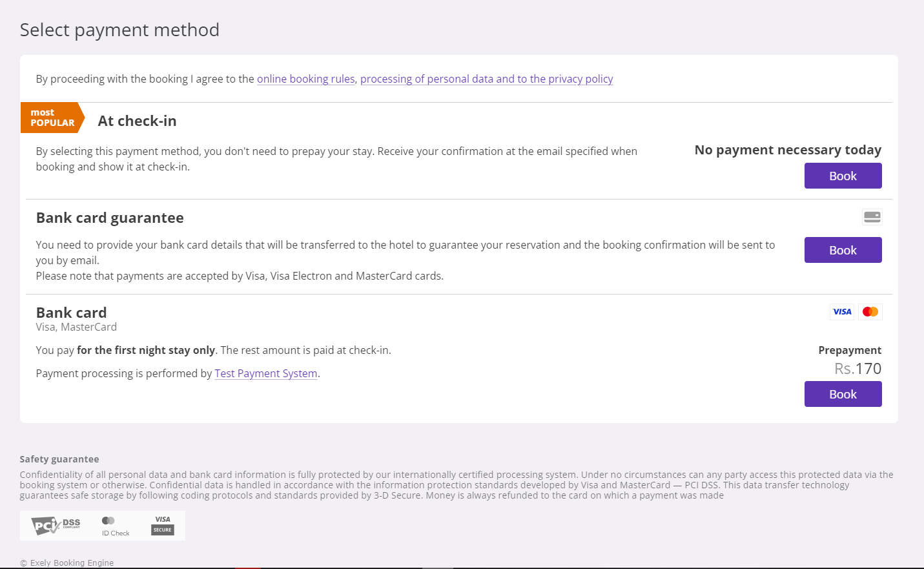924x569 pixels.
Task: Book with the At check-in payment method
Action: pyautogui.click(x=843, y=176)
